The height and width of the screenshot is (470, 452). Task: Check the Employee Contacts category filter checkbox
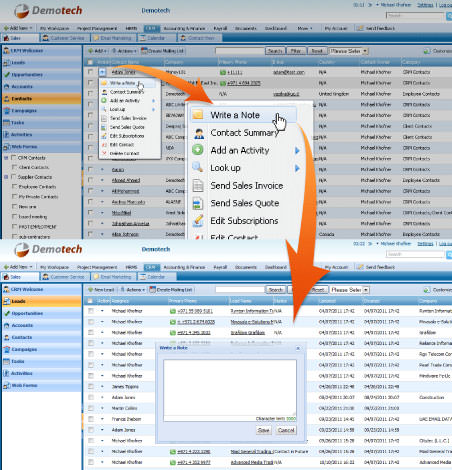pyautogui.click(x=14, y=186)
